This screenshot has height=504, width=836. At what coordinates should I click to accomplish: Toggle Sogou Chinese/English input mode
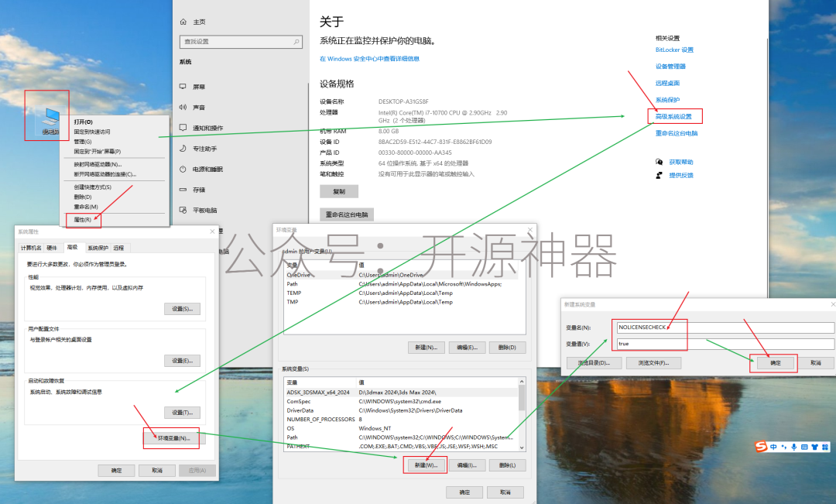[773, 447]
